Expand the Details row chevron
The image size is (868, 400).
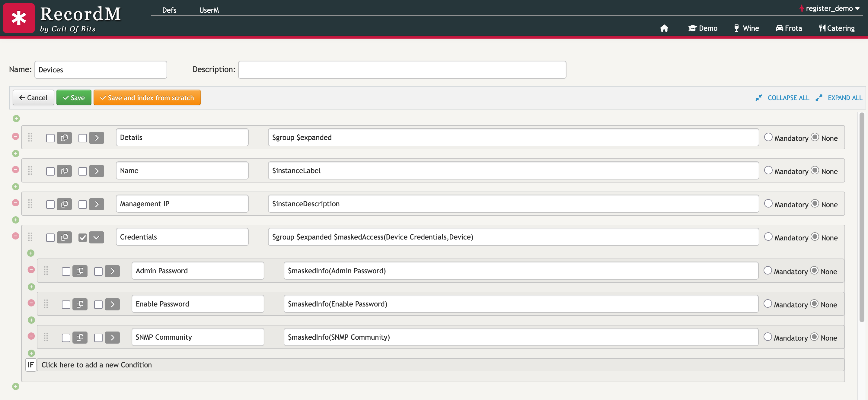pyautogui.click(x=97, y=138)
